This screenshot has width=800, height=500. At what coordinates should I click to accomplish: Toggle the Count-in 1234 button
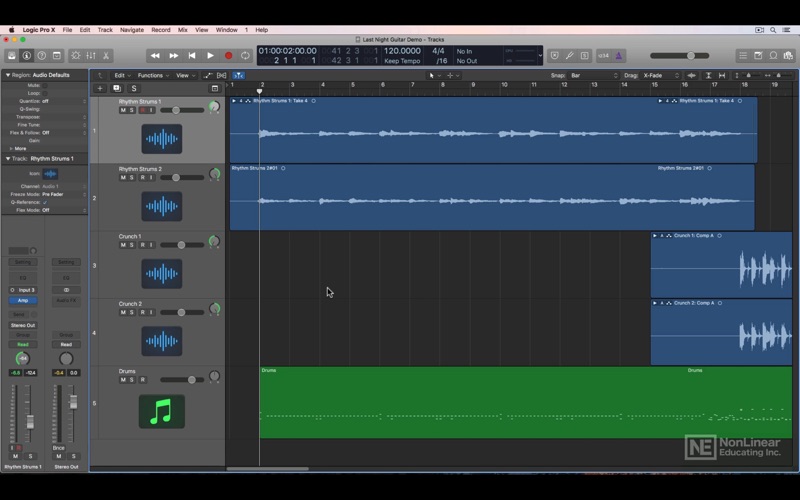[604, 56]
